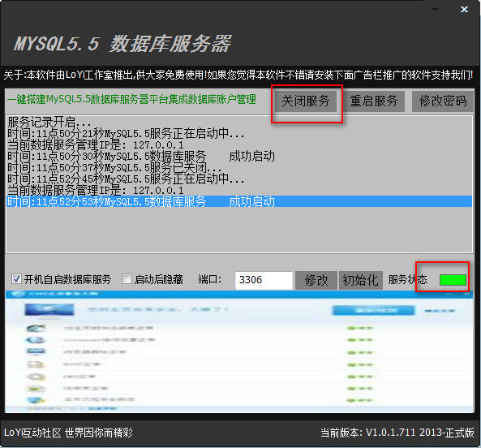The image size is (481, 448).
Task: Select log row 11点50分30秒 成功启动
Action: [239, 157]
